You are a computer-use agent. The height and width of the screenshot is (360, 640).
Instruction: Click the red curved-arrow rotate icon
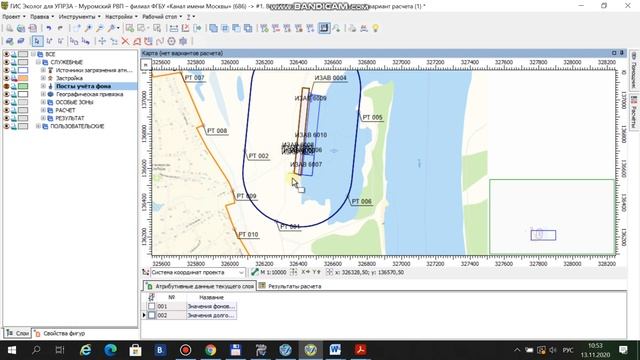149,41
